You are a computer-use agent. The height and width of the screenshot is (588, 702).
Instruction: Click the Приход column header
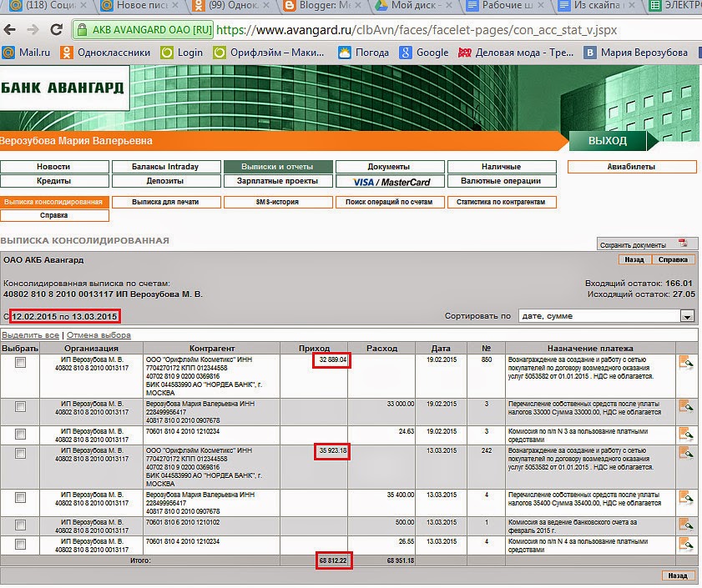[315, 348]
